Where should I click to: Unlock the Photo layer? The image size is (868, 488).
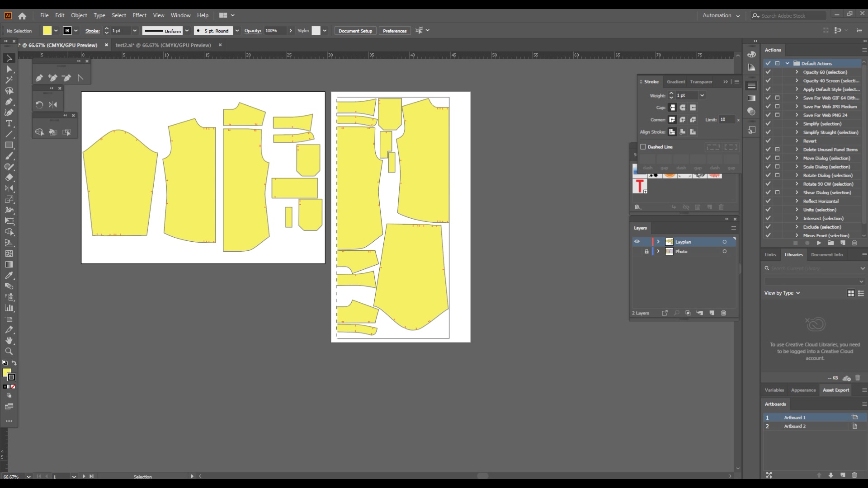click(646, 251)
